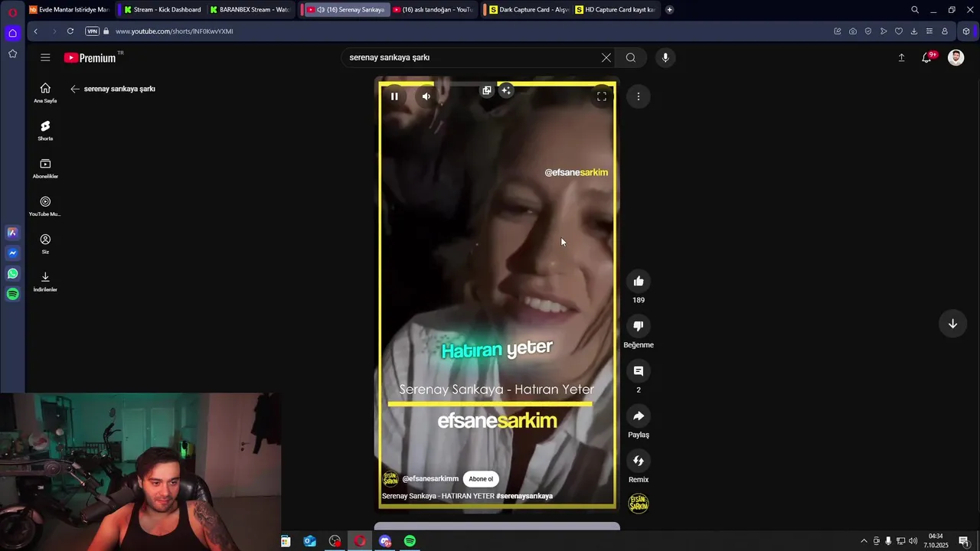Open Opera sidebar bookmarks star
Viewport: 980px width, 551px height.
tap(12, 54)
